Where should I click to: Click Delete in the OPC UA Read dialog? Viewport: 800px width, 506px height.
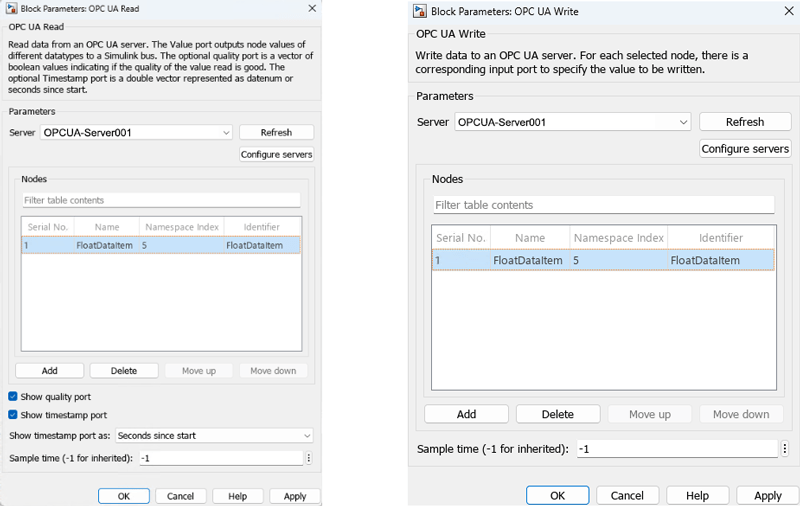pos(124,371)
